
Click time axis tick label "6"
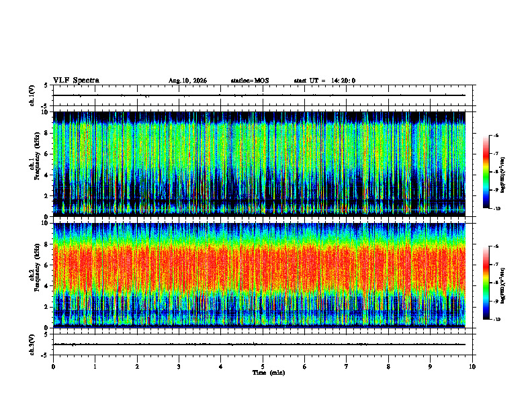tap(304, 367)
